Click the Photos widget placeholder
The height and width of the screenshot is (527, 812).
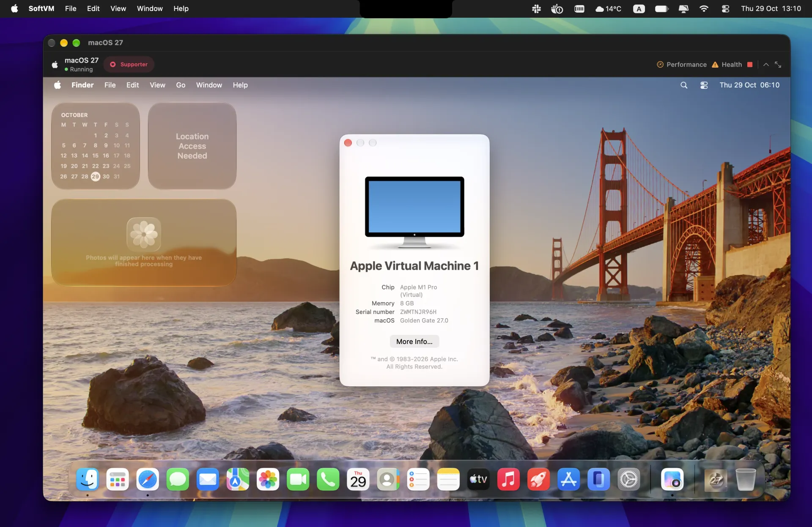click(144, 243)
